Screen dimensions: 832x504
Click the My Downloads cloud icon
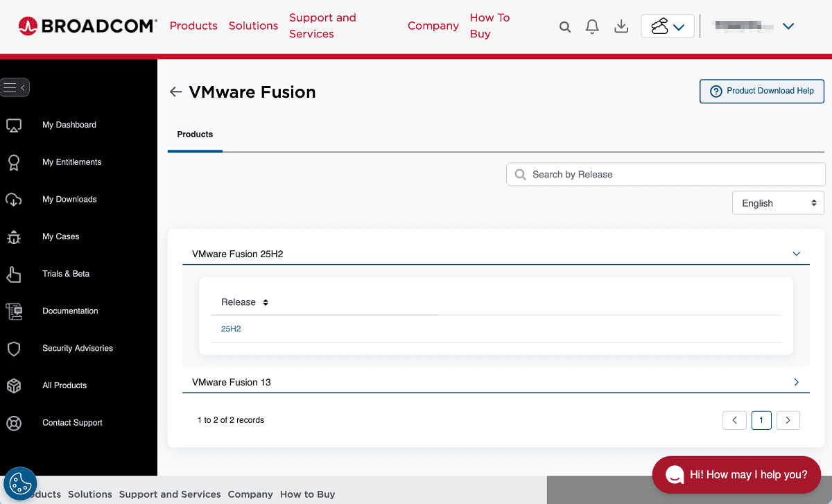point(14,200)
